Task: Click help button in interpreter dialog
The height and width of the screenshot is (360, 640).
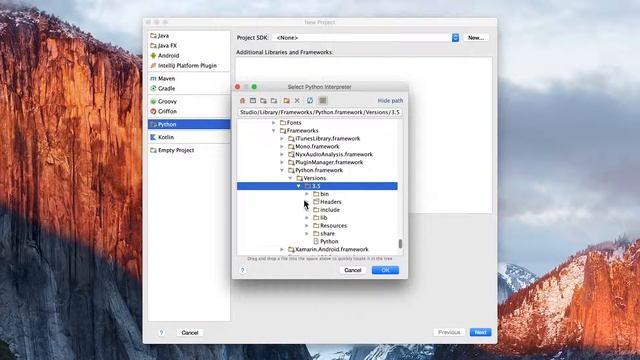Action: click(x=242, y=270)
